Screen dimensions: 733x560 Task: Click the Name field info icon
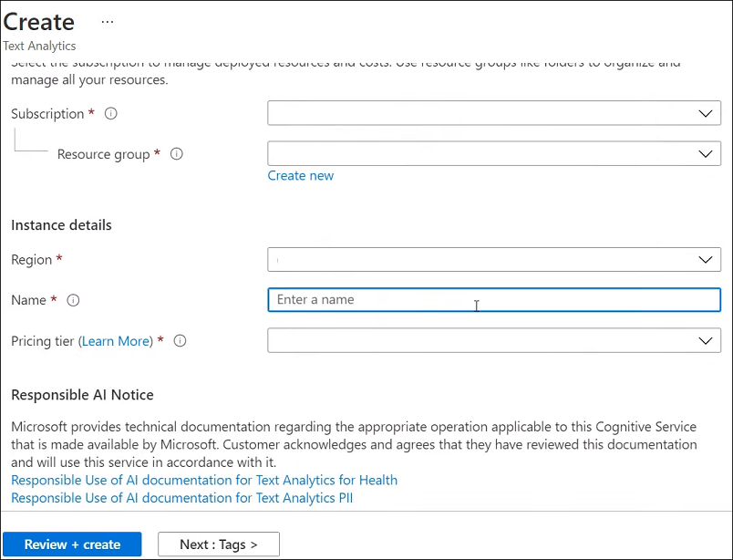click(73, 300)
